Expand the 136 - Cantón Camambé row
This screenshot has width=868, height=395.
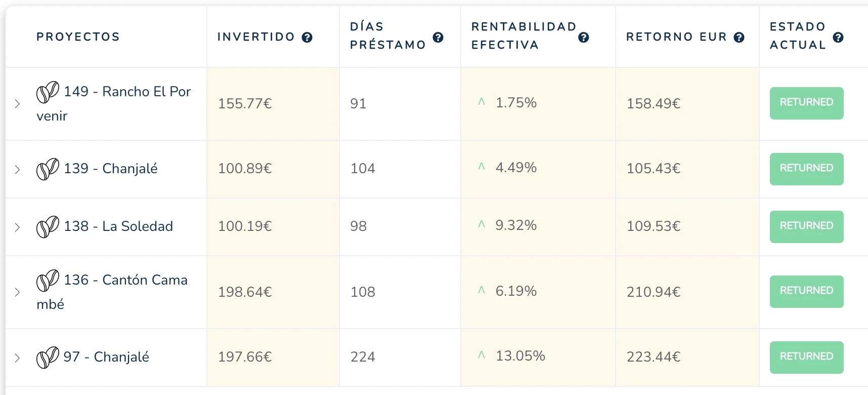coord(17,292)
